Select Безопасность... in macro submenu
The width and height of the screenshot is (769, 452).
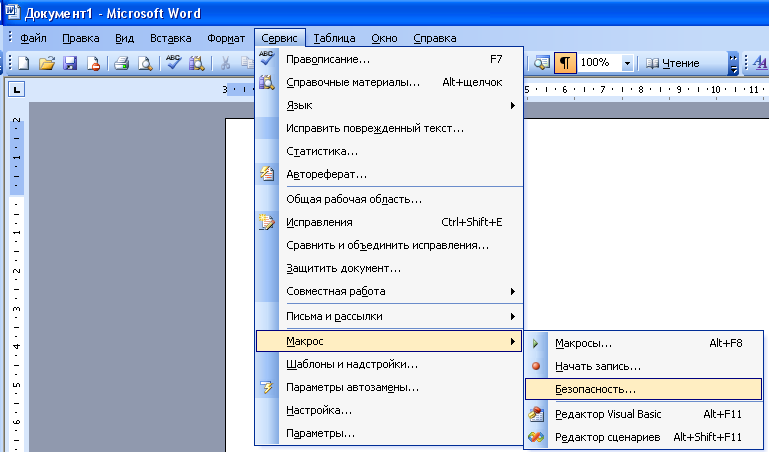coord(643,389)
